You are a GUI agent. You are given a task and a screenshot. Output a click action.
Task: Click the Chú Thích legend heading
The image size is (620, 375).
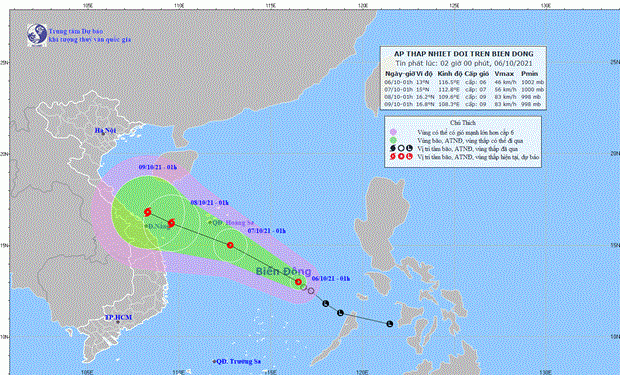(463, 123)
